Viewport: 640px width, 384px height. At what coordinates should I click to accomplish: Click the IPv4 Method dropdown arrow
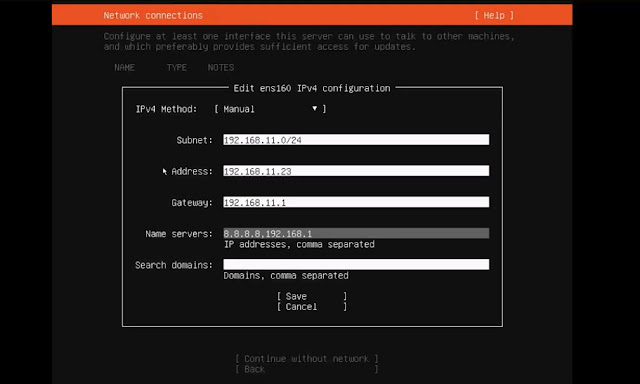pyautogui.click(x=315, y=109)
